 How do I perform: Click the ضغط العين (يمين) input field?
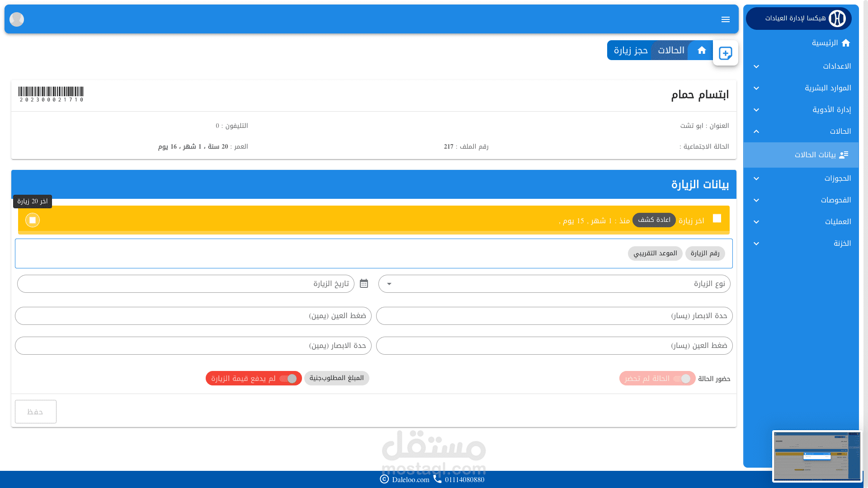pyautogui.click(x=193, y=316)
